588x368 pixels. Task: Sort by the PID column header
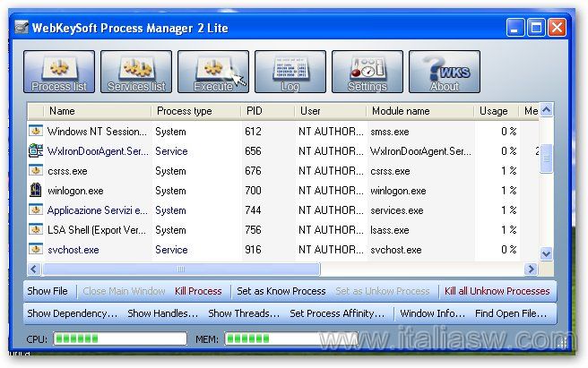tap(268, 111)
